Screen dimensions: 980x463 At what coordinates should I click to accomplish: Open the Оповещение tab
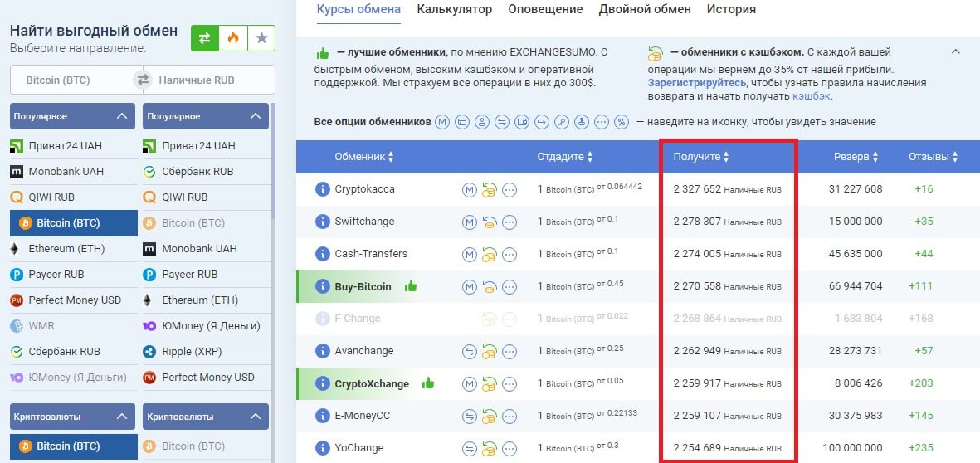click(545, 9)
